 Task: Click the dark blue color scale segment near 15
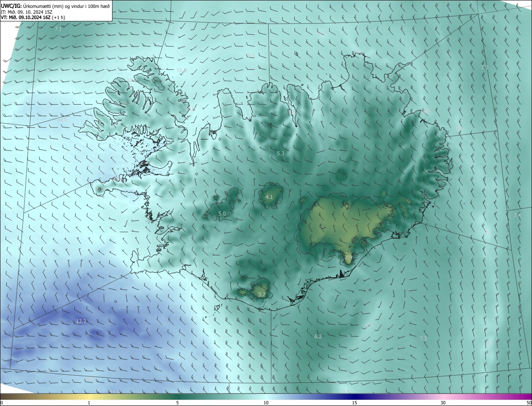click(x=355, y=396)
